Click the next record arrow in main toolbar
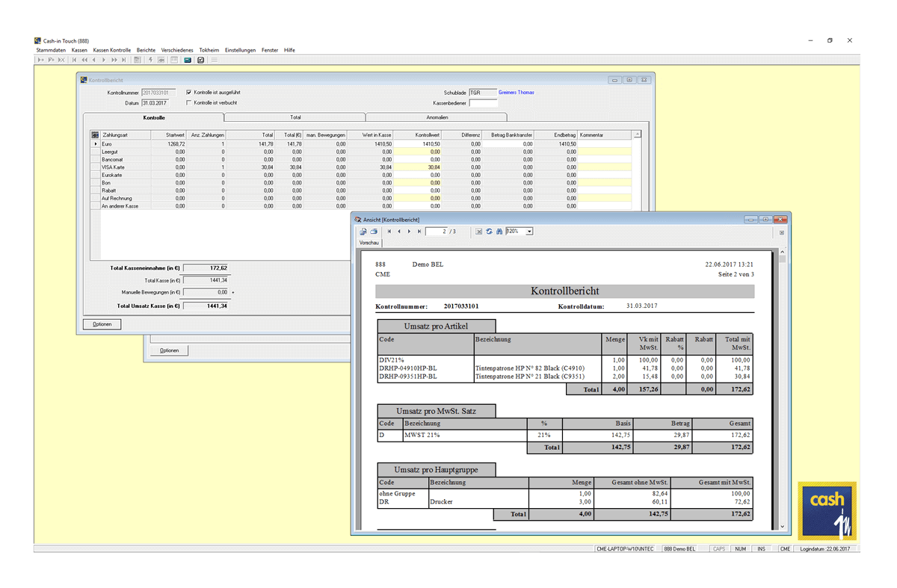The height and width of the screenshot is (588, 897). [104, 60]
